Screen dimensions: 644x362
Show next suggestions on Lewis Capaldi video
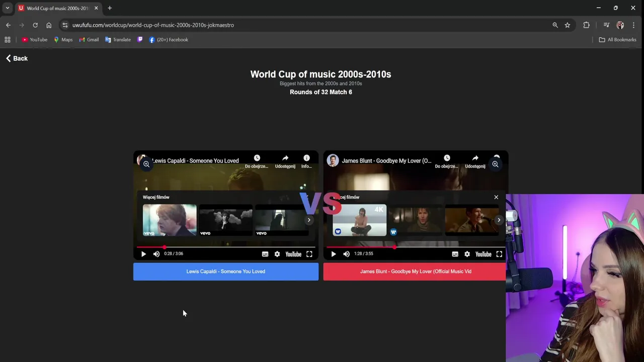309,220
